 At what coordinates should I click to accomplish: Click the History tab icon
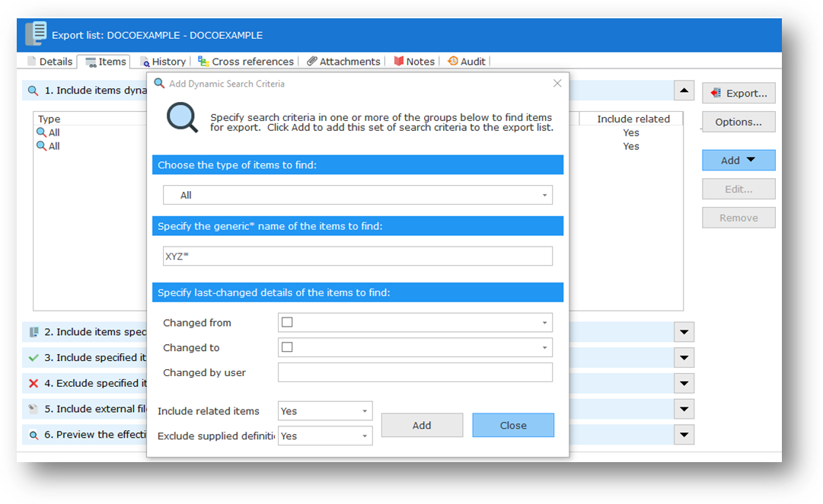(145, 62)
